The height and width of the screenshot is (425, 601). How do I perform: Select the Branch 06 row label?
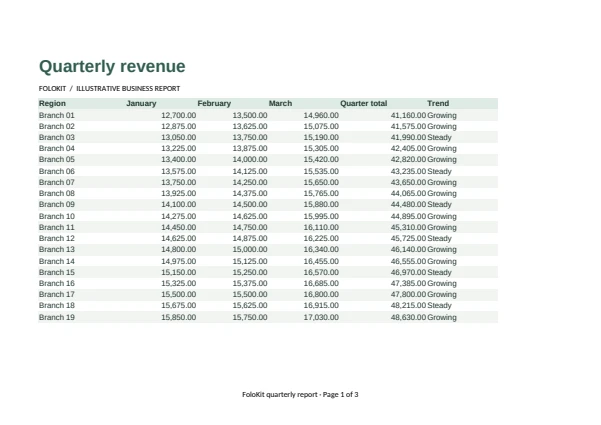[57, 171]
